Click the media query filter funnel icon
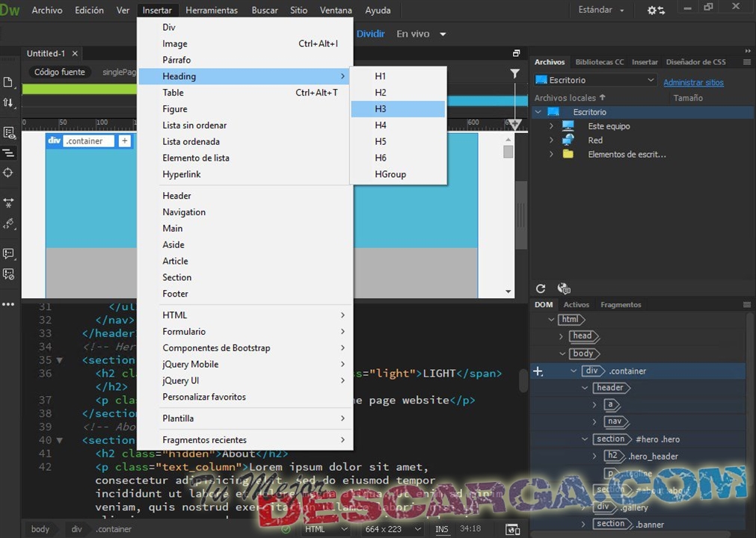Image resolution: width=756 pixels, height=538 pixels. (x=515, y=73)
